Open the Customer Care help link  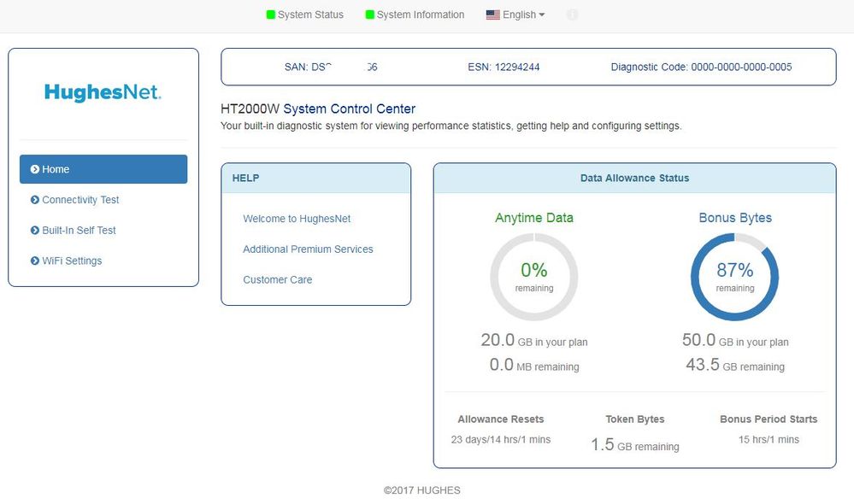click(277, 280)
